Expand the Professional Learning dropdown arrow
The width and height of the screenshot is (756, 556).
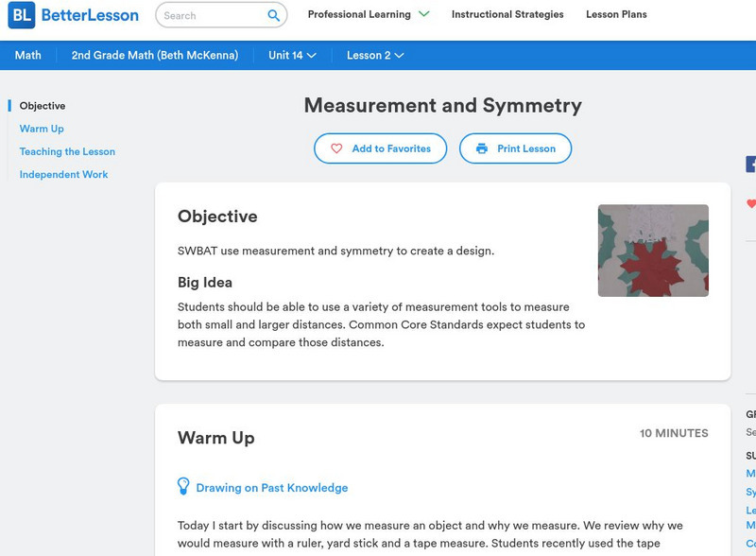[423, 14]
